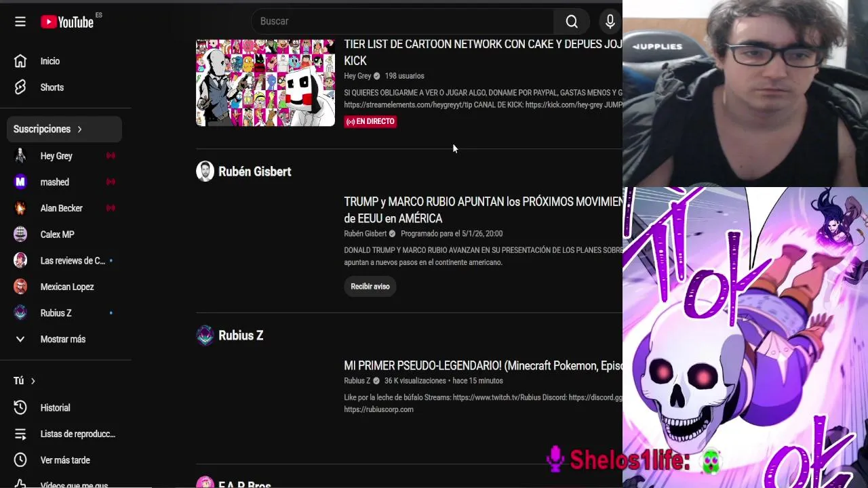868x488 pixels.
Task: Click Recibir aviso button
Action: coord(370,287)
